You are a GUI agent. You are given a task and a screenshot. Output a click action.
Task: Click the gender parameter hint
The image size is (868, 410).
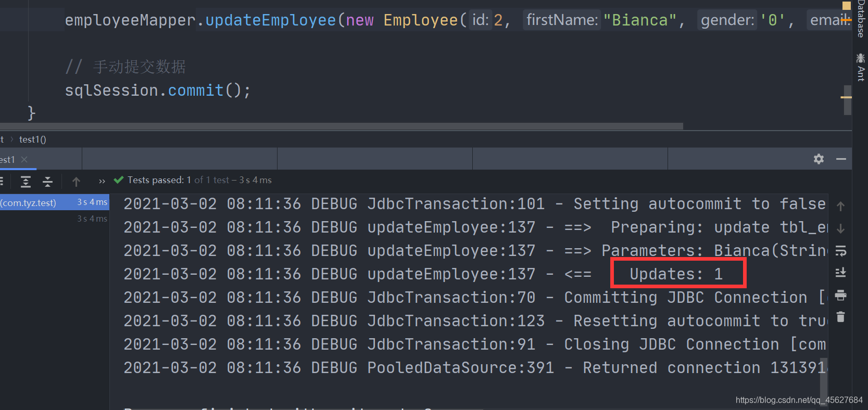click(727, 20)
